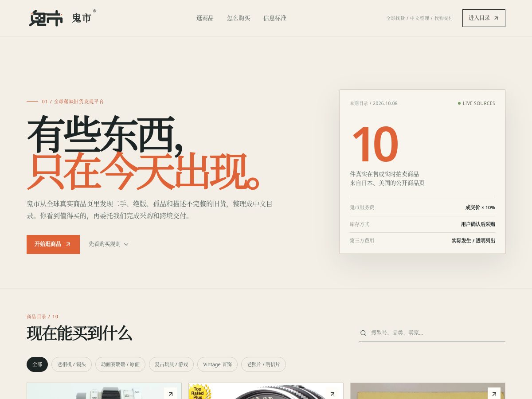This screenshot has height=399, width=532.
Task: Click the 只在今天出现。 headline
Action: pyautogui.click(x=144, y=172)
